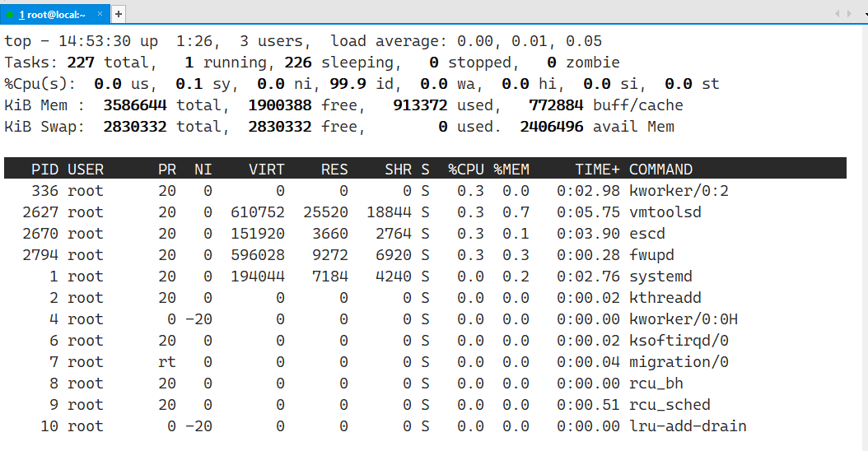Click the lru-add-drain process name
The image size is (868, 451).
coord(688,426)
